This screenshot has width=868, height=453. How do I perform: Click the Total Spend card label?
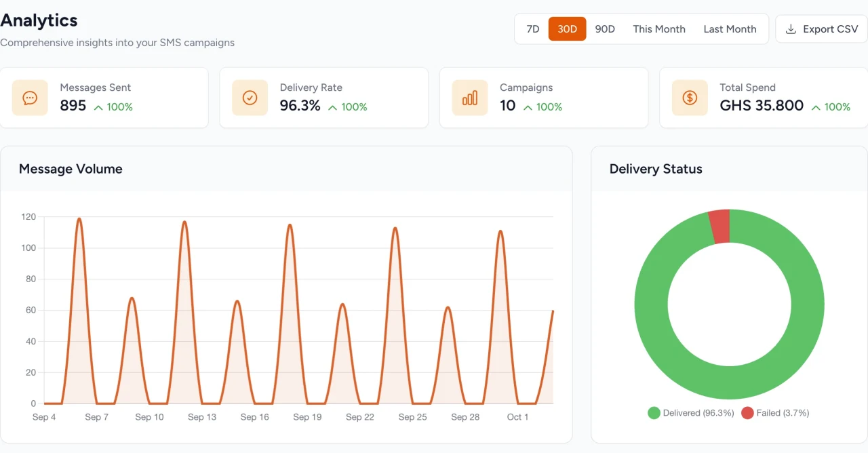tap(747, 87)
